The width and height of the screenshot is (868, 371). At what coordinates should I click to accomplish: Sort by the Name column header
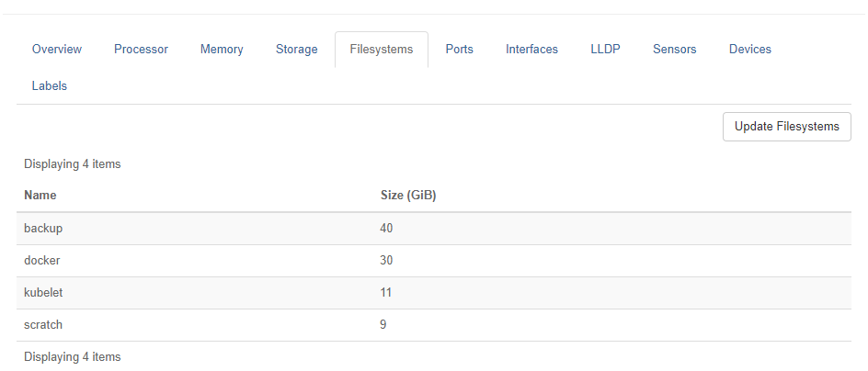tap(40, 196)
